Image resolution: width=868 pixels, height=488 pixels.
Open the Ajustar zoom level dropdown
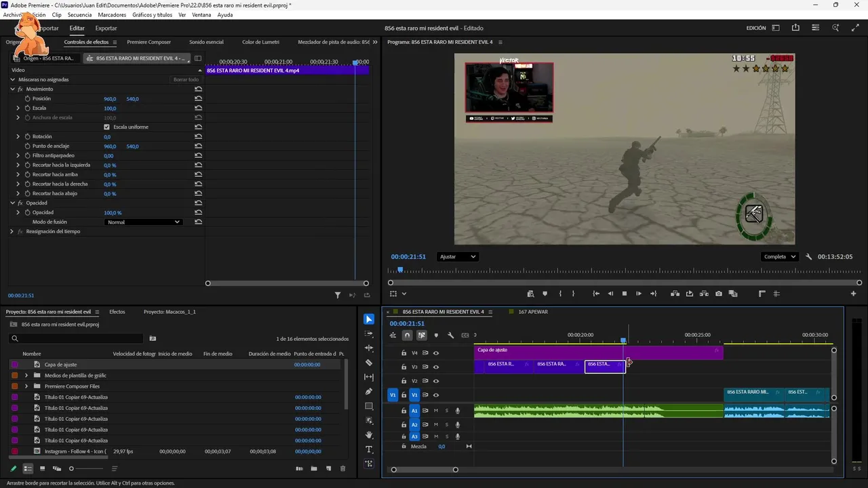point(457,257)
